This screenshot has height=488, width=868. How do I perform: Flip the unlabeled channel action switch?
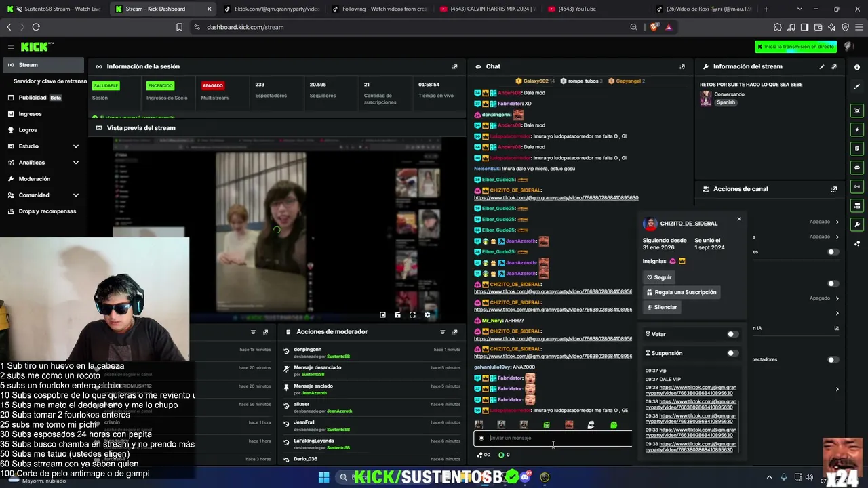[833, 283]
